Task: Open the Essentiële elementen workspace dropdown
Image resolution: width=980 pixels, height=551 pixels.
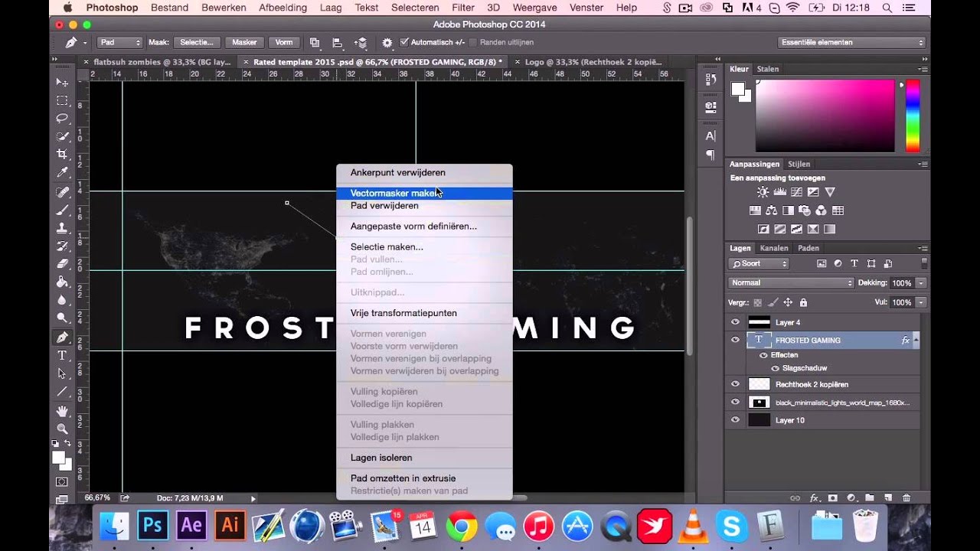Action: pos(851,43)
